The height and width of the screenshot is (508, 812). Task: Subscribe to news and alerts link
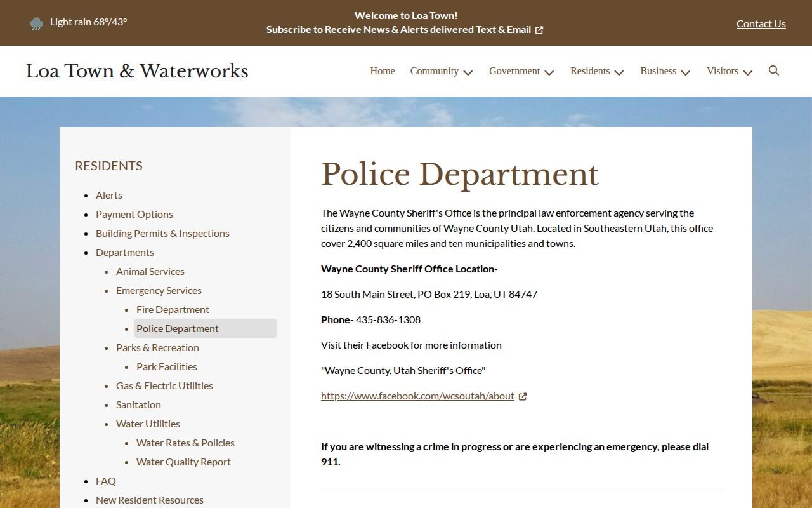click(398, 29)
